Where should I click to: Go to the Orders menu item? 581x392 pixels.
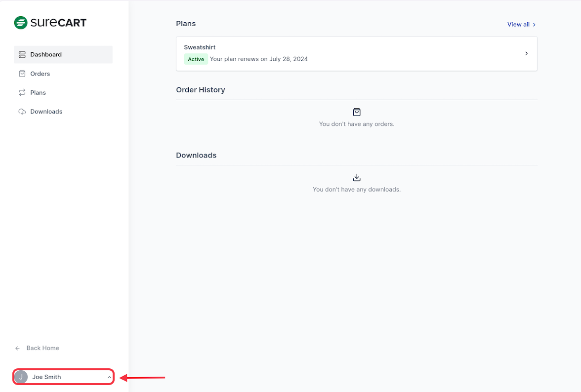40,74
